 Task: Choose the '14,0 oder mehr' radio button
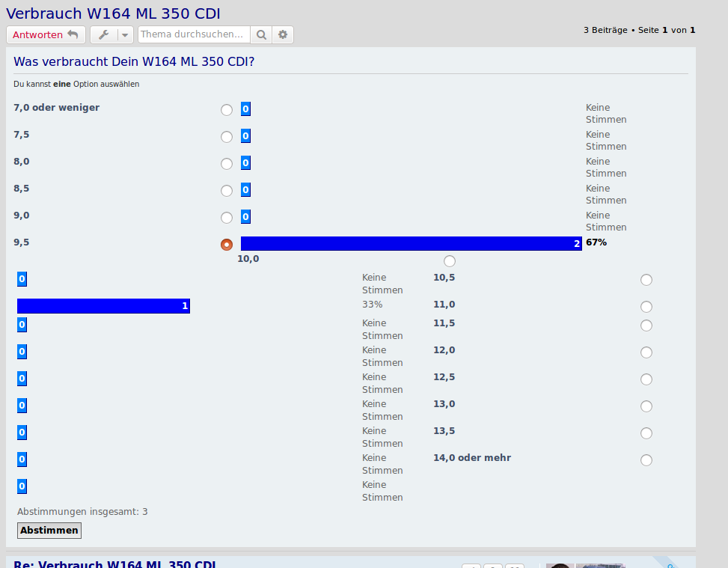click(646, 459)
